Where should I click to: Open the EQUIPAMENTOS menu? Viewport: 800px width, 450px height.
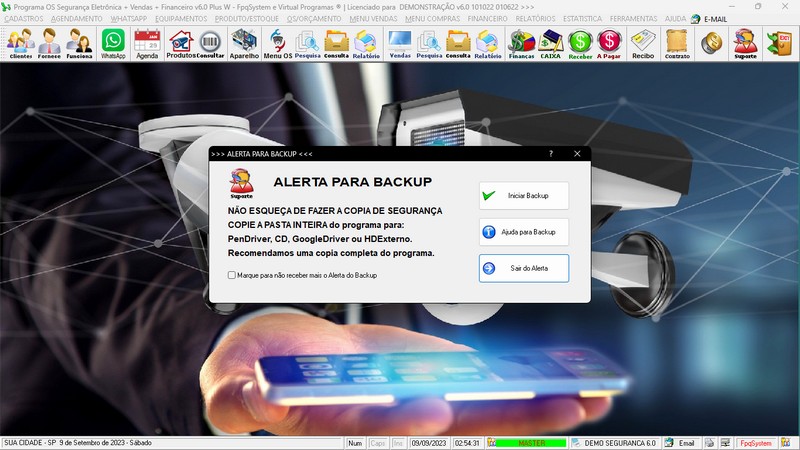[181, 19]
